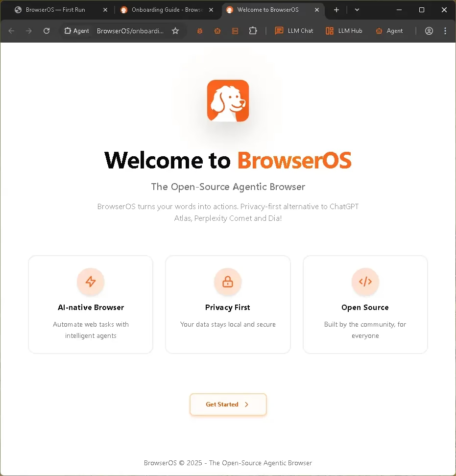
Task: Click the orange bug icon in toolbar
Action: [x=200, y=31]
